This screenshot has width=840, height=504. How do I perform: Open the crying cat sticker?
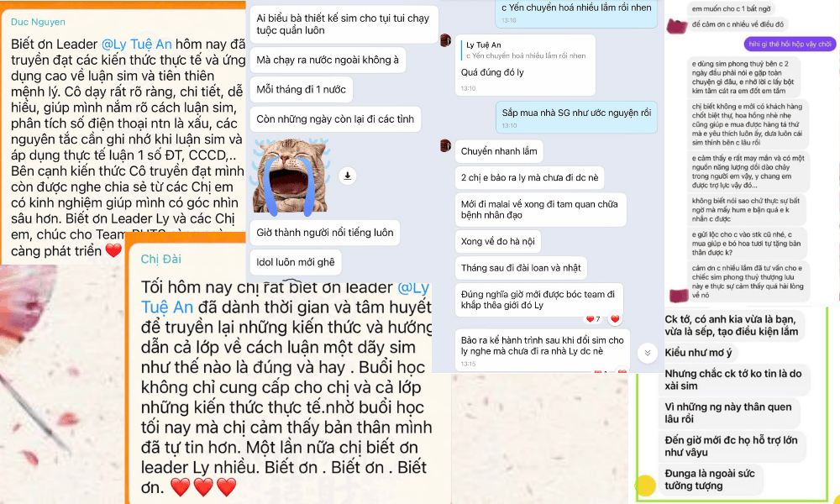(291, 177)
